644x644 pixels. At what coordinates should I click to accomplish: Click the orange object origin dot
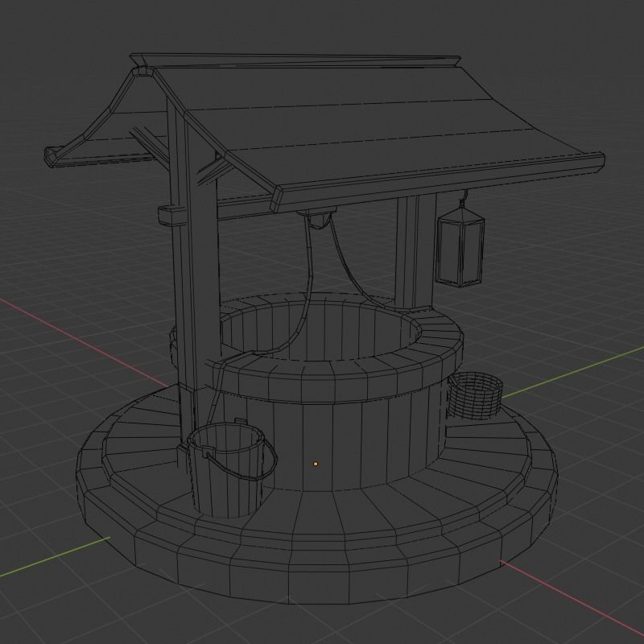(316, 464)
